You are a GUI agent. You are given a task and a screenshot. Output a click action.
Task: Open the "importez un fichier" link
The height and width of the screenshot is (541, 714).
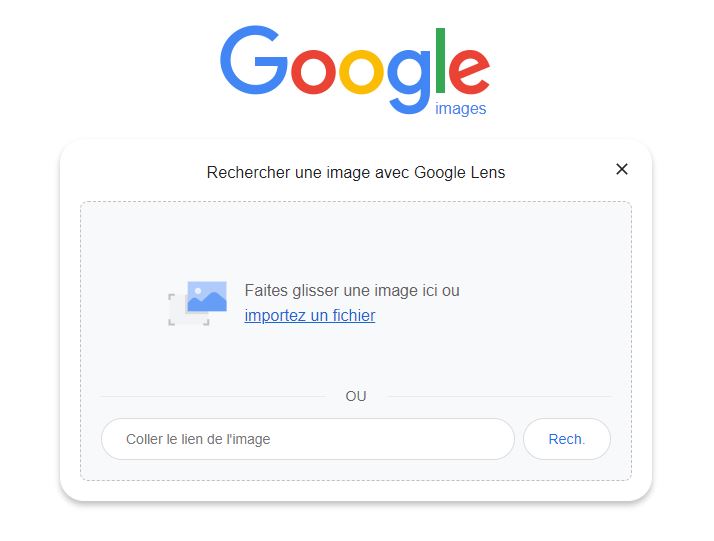point(310,315)
